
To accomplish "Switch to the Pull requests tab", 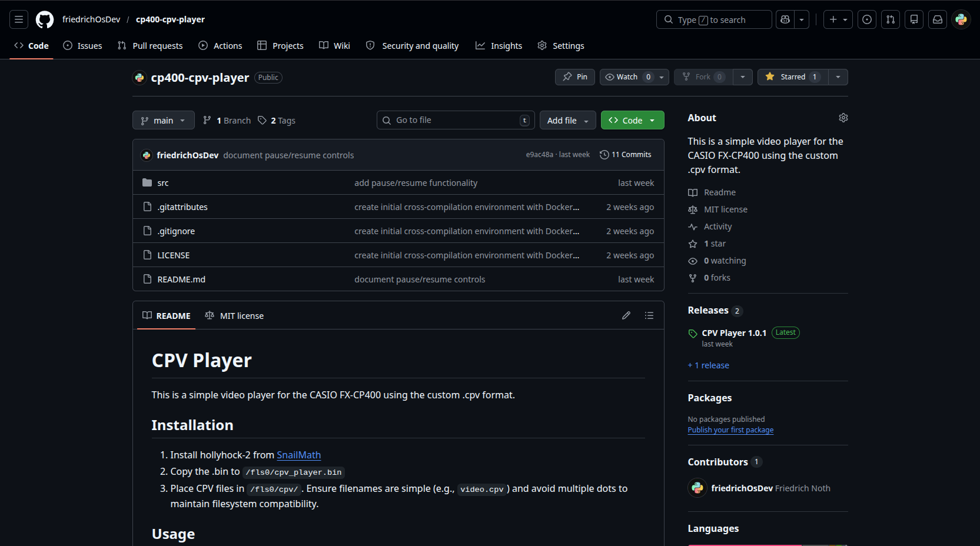I will [150, 46].
